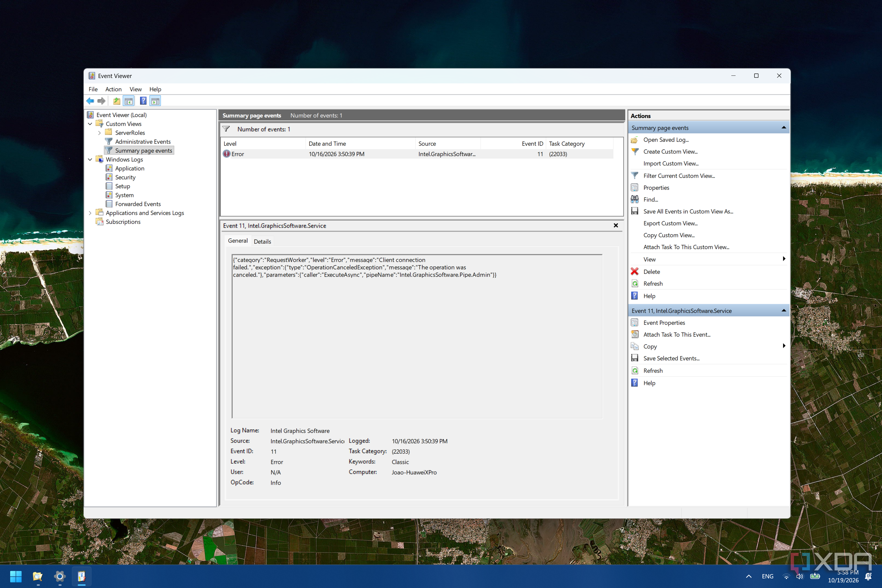Toggle the Show/Hide Console Tree toolbar icon
Image resolution: width=882 pixels, height=588 pixels.
point(129,101)
